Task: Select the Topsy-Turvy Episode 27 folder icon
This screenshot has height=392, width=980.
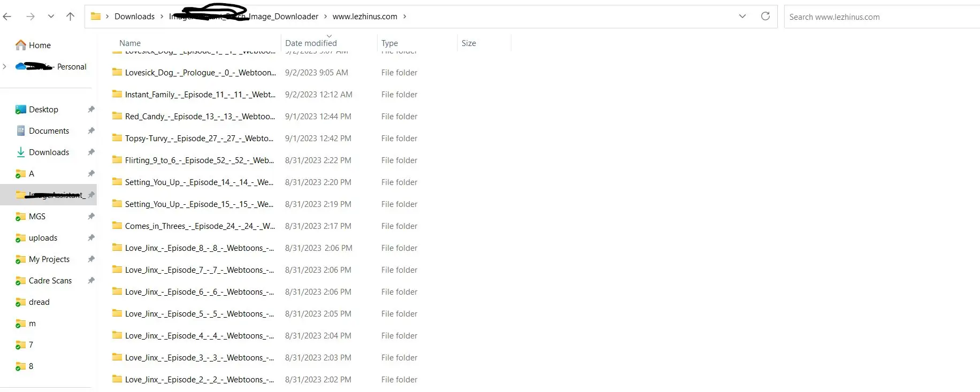Action: tap(117, 138)
